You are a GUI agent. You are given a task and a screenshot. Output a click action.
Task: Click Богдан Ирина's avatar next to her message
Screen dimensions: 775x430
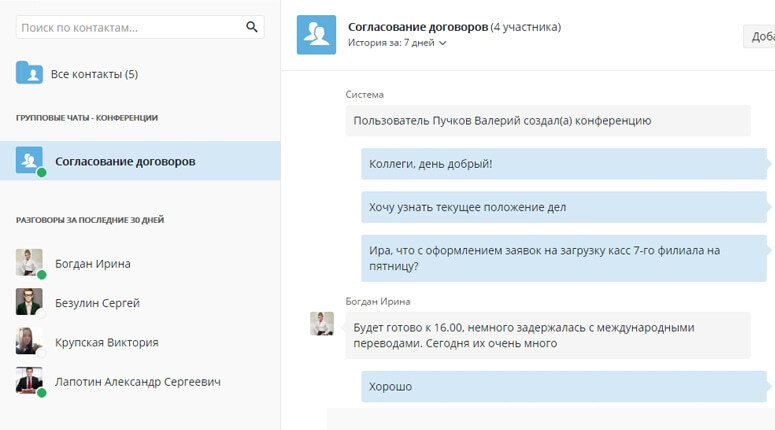click(x=322, y=324)
